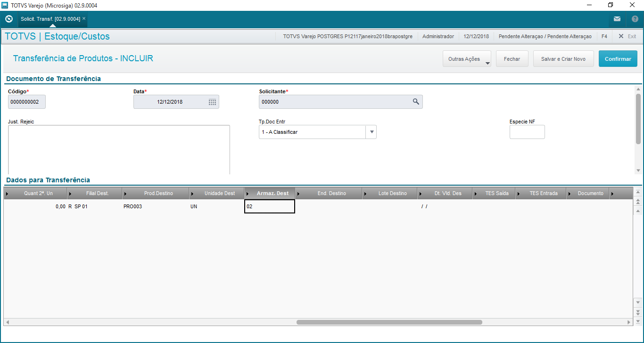The image size is (644, 343).
Task: Click the TOTVS | Estoque/Custos module title
Action: point(57,36)
